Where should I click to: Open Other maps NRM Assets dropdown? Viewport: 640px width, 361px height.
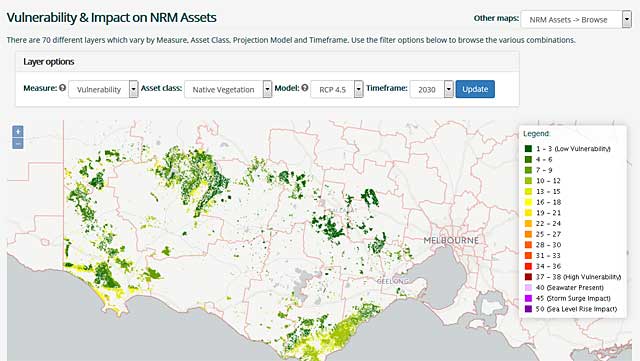[576, 19]
